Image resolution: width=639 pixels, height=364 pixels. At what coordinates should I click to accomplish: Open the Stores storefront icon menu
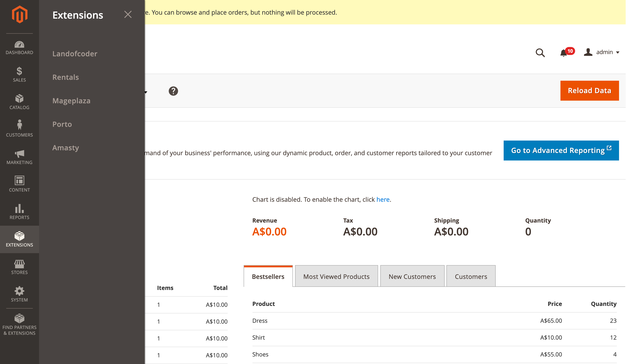pyautogui.click(x=19, y=267)
